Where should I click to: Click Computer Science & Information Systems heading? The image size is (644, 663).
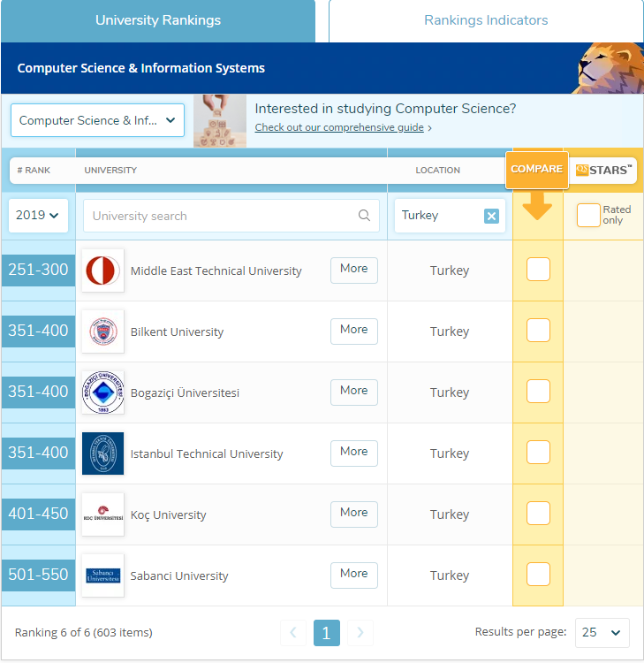[x=141, y=68]
